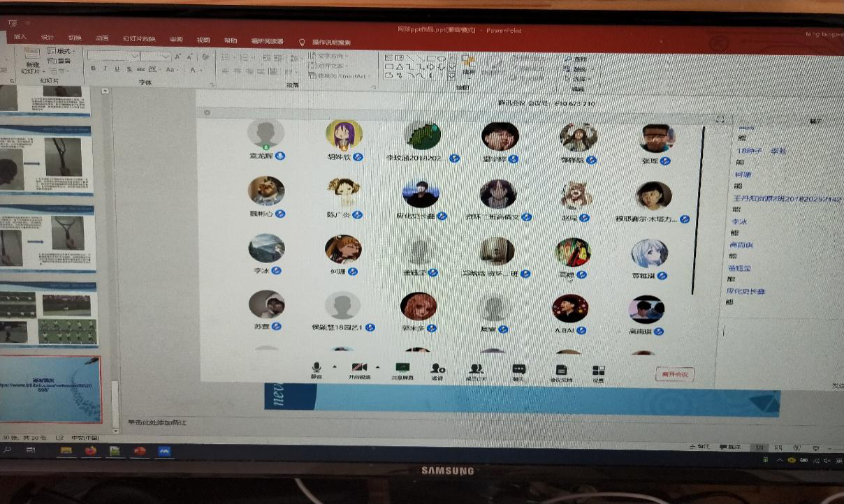Open the meeting Chat icon
The image size is (844, 504).
point(518,371)
